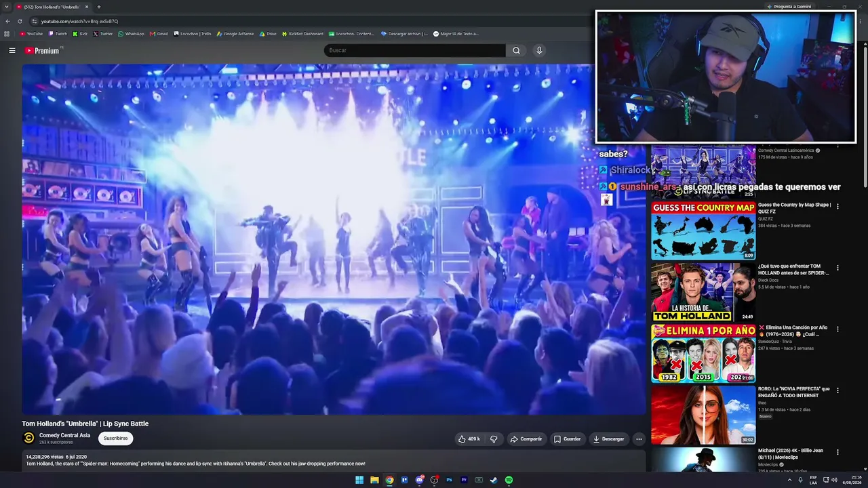This screenshot has height=488, width=868.
Task: Expand the video description box
Action: (x=334, y=461)
